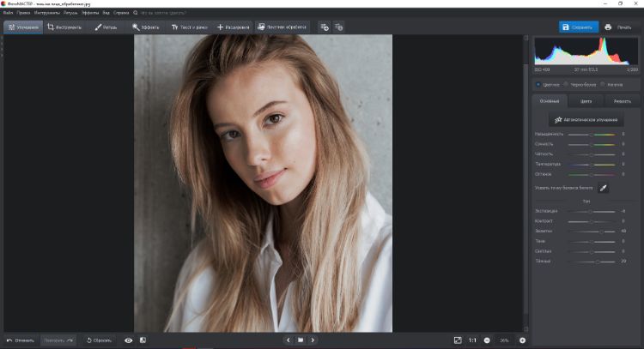This screenshot has height=349, width=644.
Task: Click the fit-to-screen icon
Action: coord(458,340)
